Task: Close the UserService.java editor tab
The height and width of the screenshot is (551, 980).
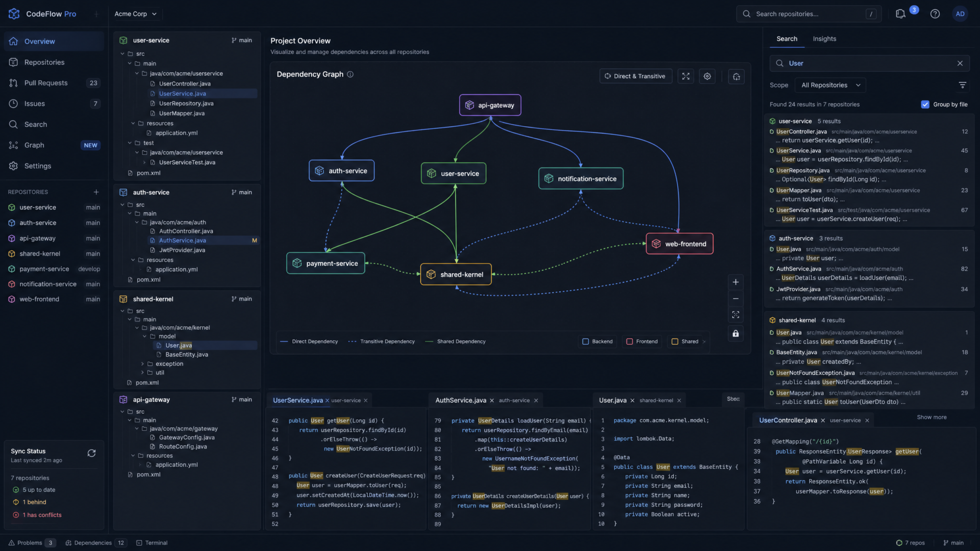Action: (327, 400)
